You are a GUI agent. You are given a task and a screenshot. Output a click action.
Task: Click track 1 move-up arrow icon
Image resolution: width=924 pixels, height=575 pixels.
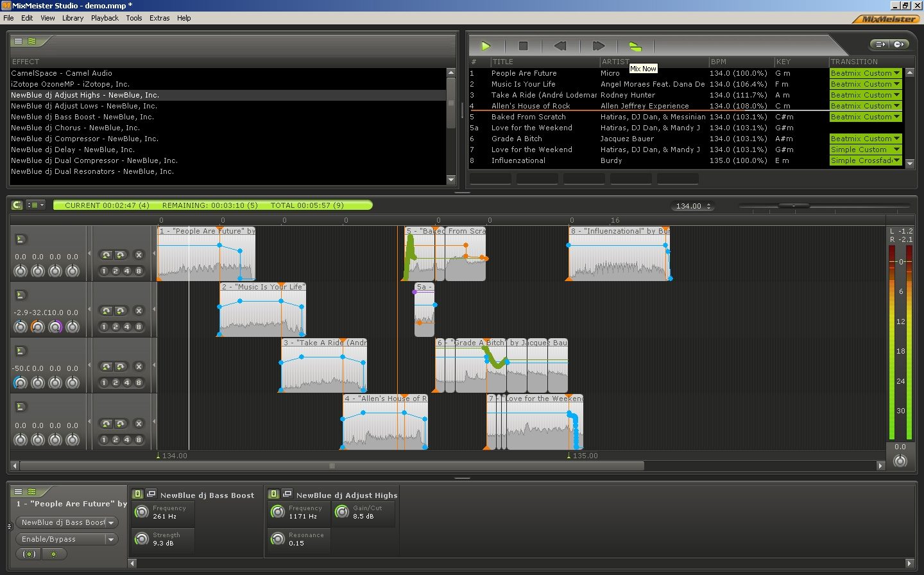(x=107, y=255)
